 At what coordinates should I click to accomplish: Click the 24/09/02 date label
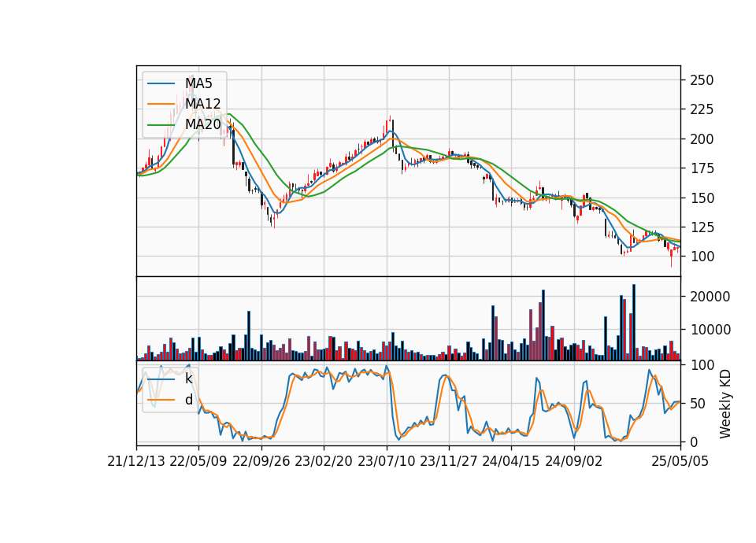coord(574,461)
